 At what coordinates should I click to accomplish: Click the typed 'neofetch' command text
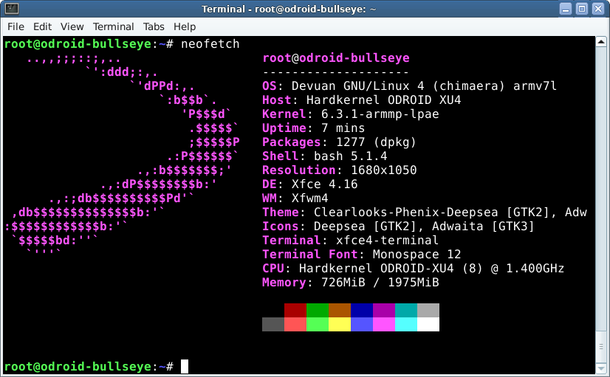tap(210, 44)
